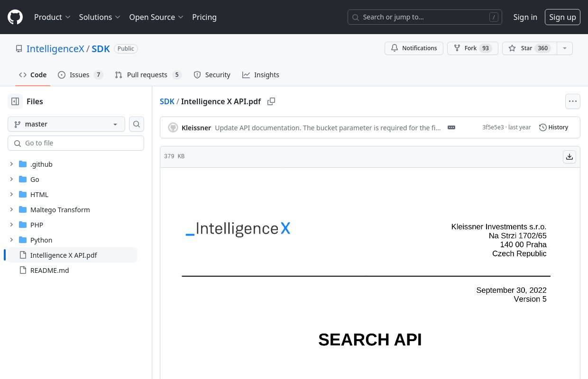Click the Czech Republic address line
This screenshot has height=379, width=588.
tap(519, 254)
